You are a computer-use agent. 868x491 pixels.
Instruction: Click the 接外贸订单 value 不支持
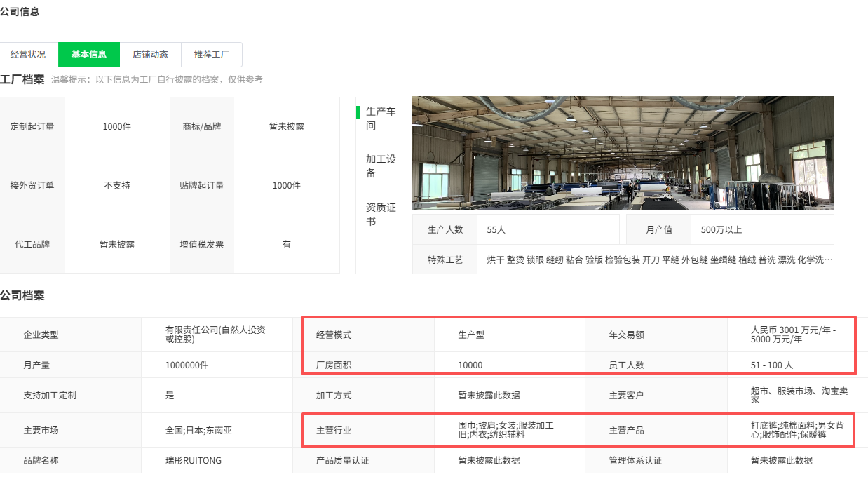116,185
